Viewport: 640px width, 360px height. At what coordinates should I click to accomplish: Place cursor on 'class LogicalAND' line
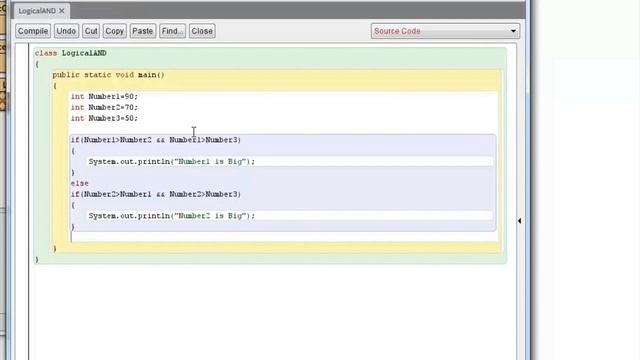tap(71, 53)
